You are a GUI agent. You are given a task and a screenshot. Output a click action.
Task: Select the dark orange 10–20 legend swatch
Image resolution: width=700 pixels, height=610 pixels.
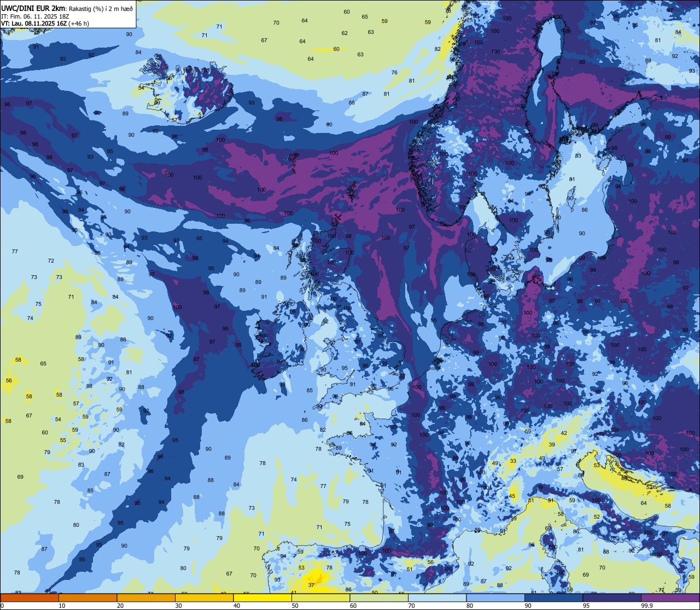click(87, 597)
